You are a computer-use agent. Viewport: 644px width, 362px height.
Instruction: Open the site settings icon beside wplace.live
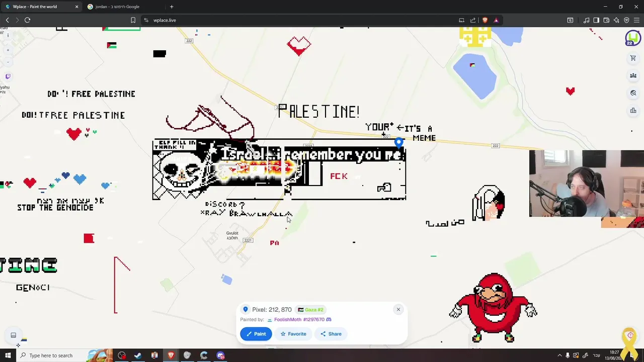pos(146,20)
